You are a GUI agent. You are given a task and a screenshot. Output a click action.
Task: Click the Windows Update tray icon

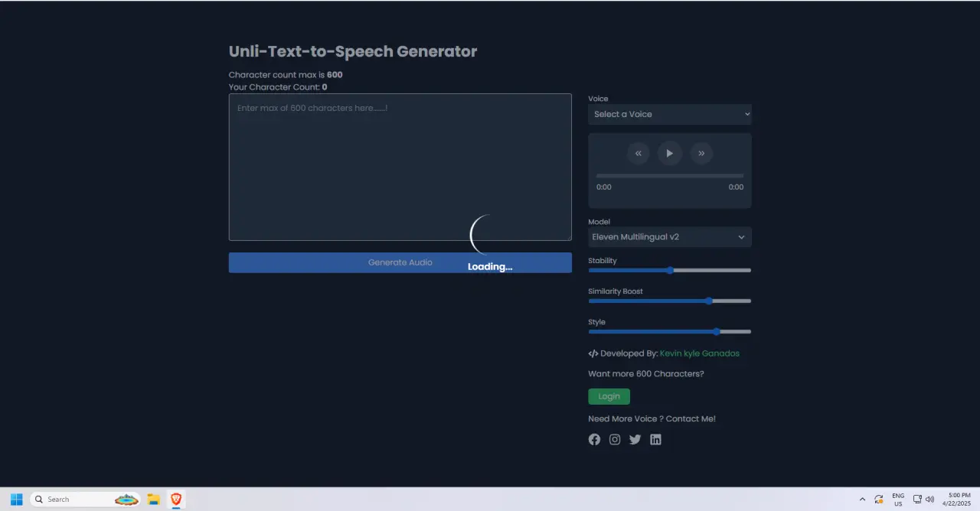tap(879, 500)
